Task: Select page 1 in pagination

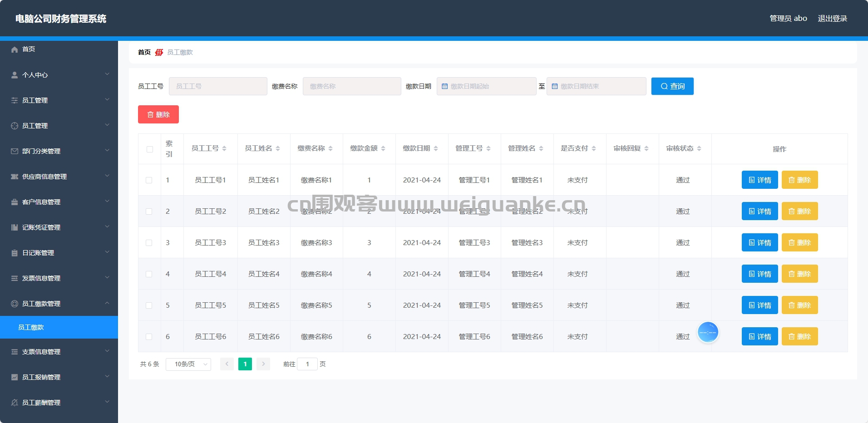Action: [x=245, y=364]
